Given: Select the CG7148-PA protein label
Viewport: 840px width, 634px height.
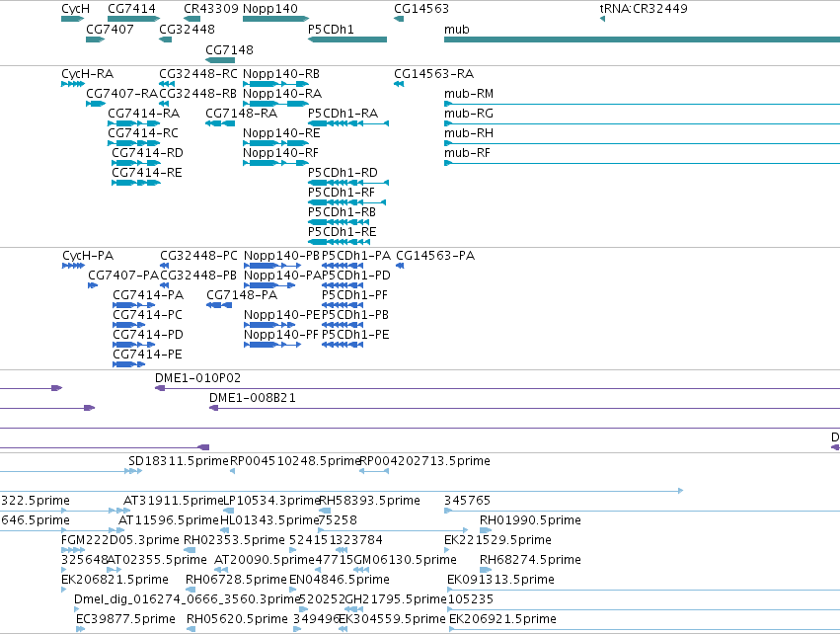Looking at the screenshot, I should [242, 295].
